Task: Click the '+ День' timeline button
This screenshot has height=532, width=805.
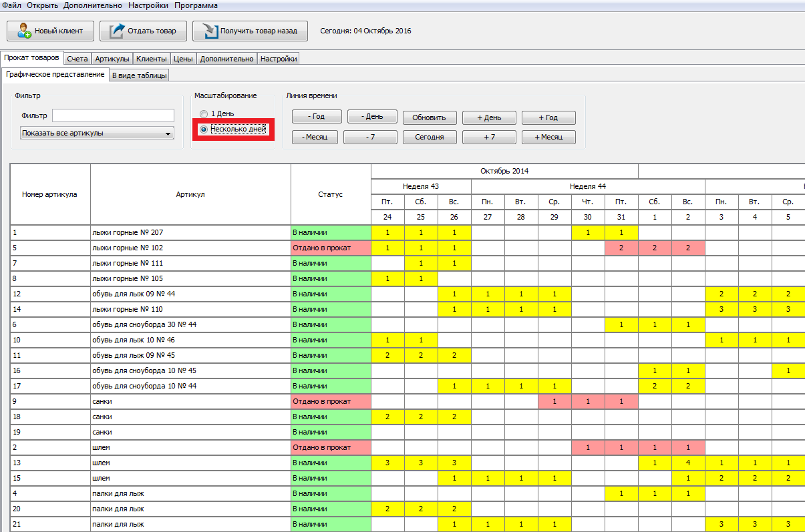Action: click(x=489, y=117)
